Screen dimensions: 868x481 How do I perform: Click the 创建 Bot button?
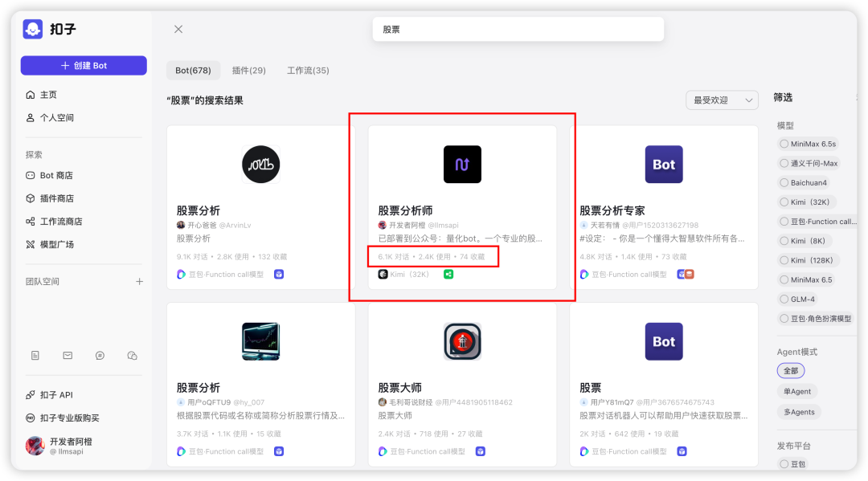coord(84,65)
